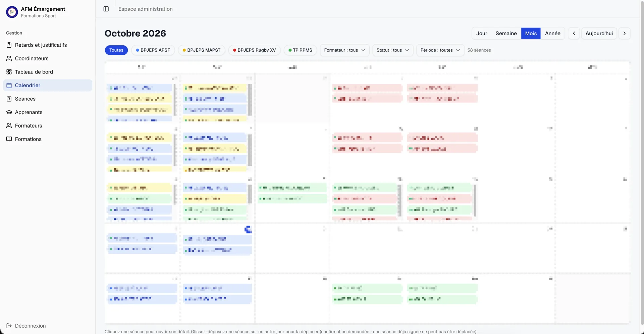Filter by BPJEPS APSF
The width and height of the screenshot is (644, 334).
[x=153, y=50]
